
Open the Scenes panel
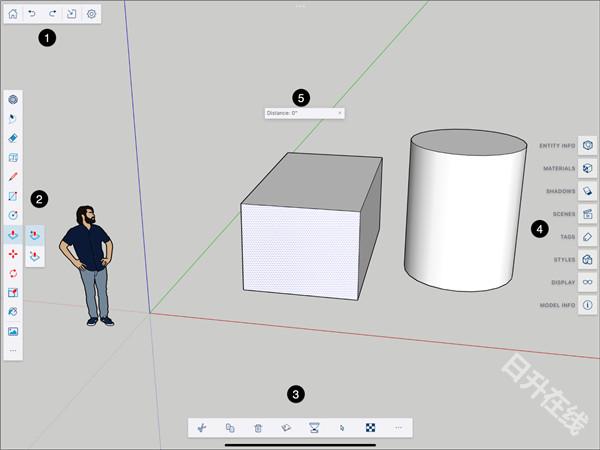[x=587, y=214]
